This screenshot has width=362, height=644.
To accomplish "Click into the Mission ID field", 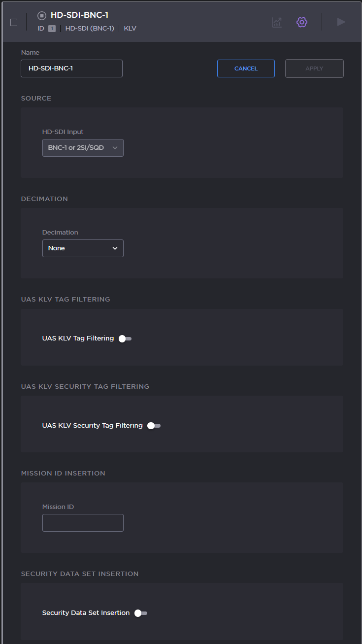I will point(83,523).
